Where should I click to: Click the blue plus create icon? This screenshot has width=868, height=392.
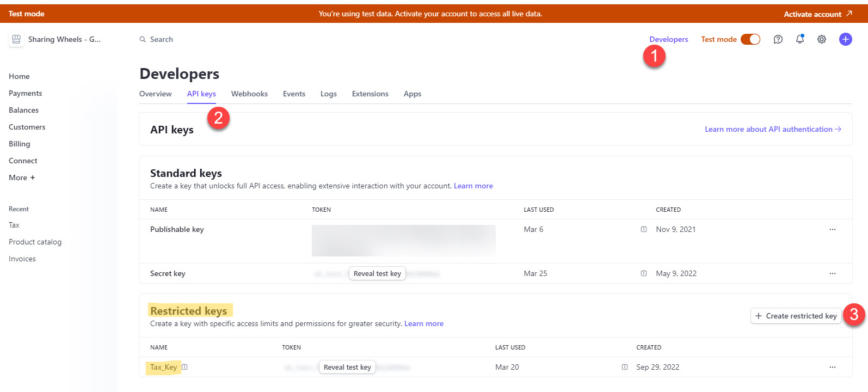[845, 39]
